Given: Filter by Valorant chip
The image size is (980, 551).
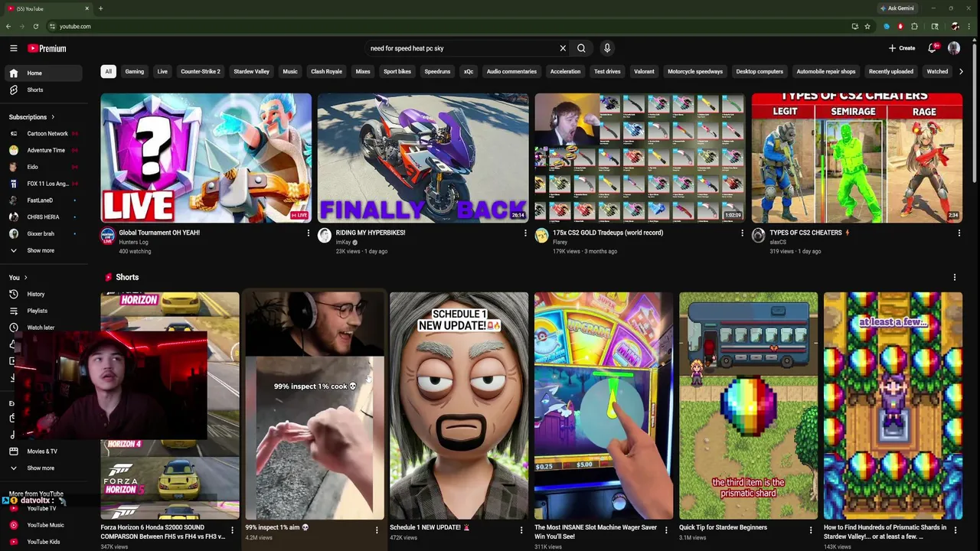Looking at the screenshot, I should coord(644,72).
